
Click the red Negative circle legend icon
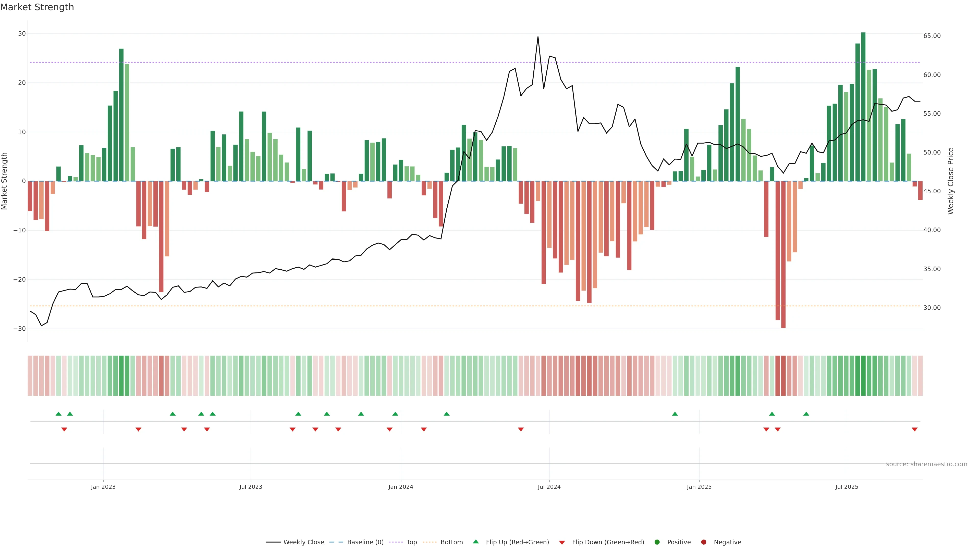pyautogui.click(x=703, y=542)
